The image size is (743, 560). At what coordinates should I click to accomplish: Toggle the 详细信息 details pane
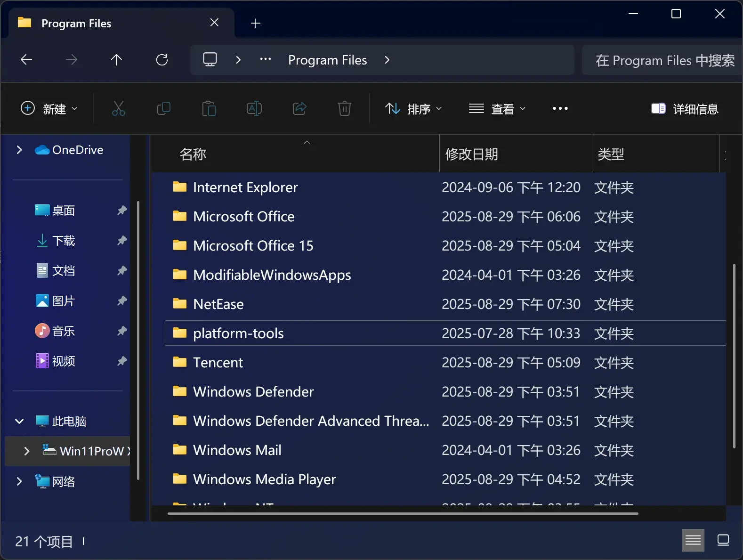pos(685,109)
